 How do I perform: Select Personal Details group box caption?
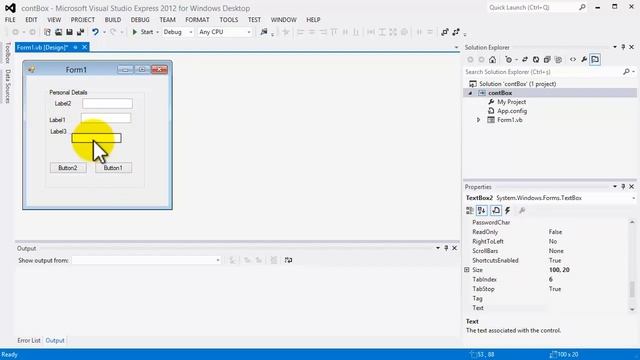pos(68,92)
